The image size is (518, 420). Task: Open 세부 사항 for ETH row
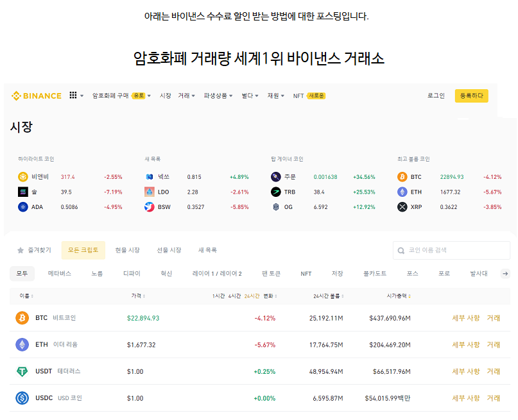coord(466,345)
